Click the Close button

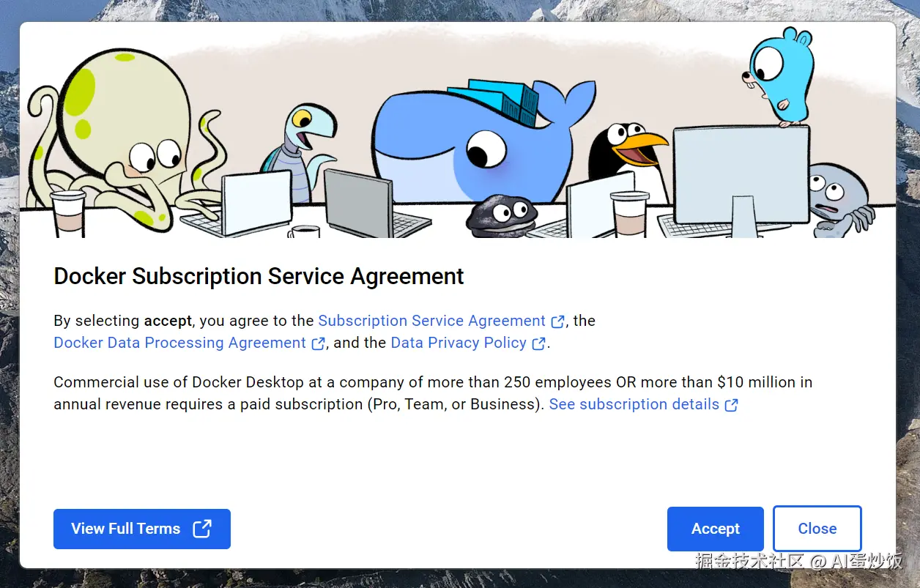[x=817, y=529]
